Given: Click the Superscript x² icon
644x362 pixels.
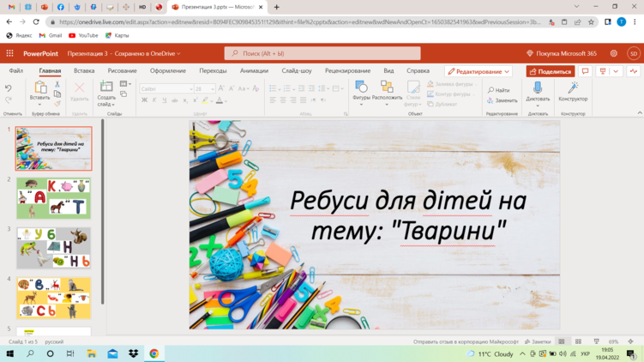Looking at the screenshot, I should click(196, 100).
